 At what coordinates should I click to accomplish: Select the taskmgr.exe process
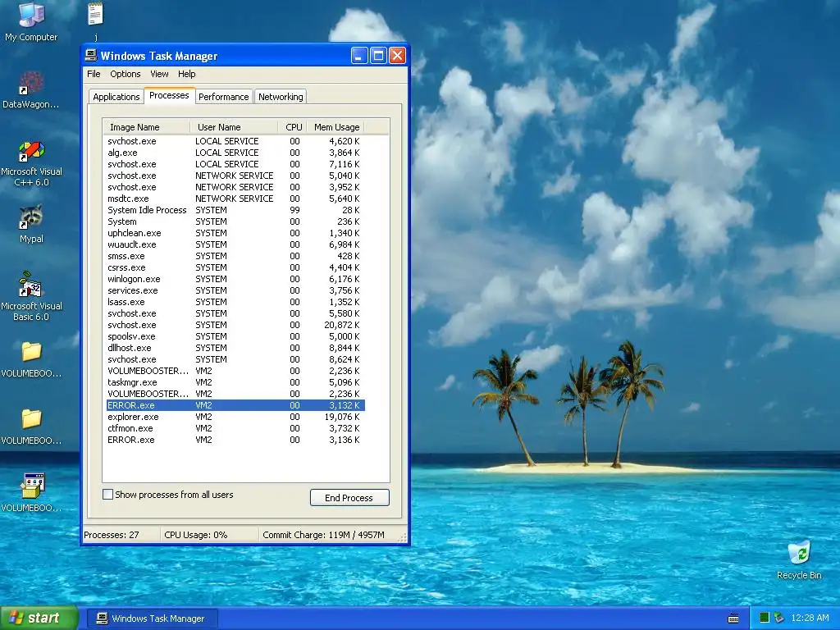tap(235, 382)
